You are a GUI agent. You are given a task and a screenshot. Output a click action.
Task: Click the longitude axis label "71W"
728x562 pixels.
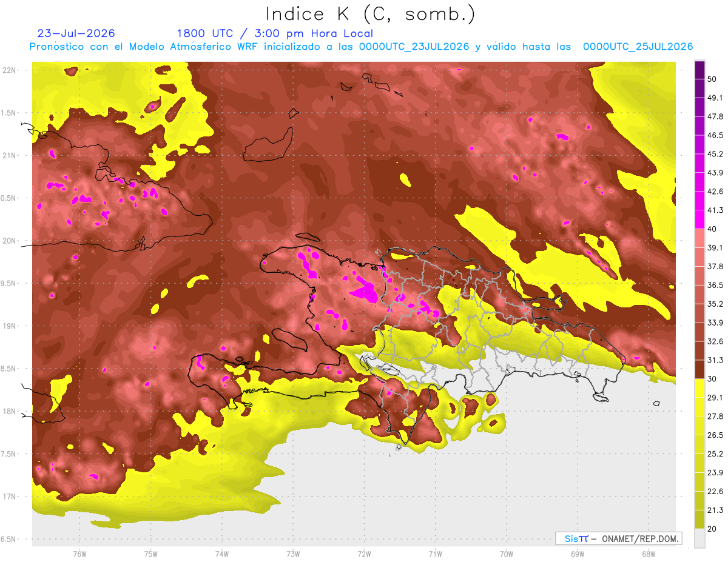435,554
